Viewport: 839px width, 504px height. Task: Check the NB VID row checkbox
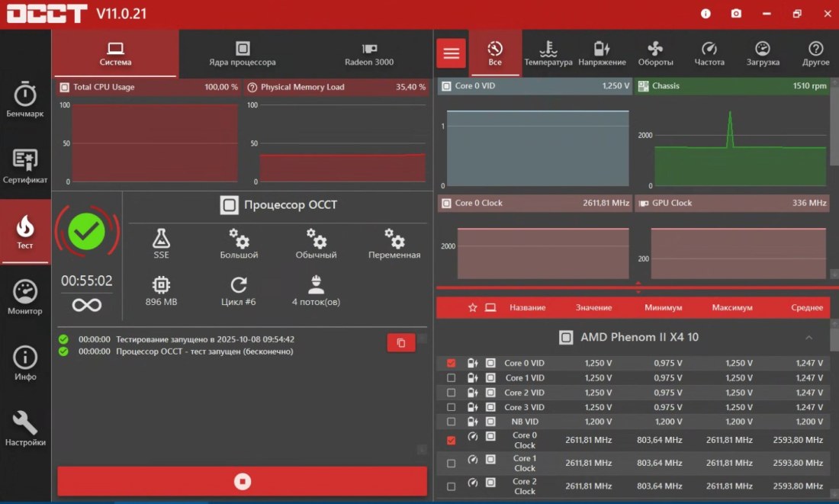451,422
